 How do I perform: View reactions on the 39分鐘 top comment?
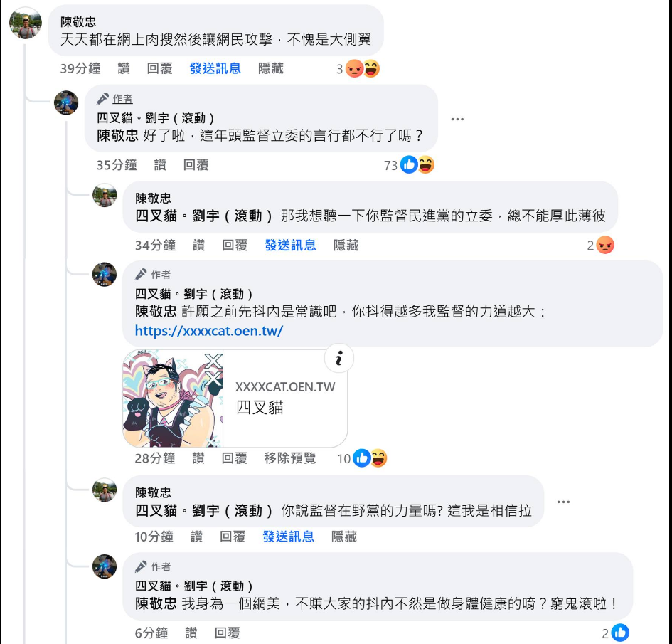click(358, 68)
